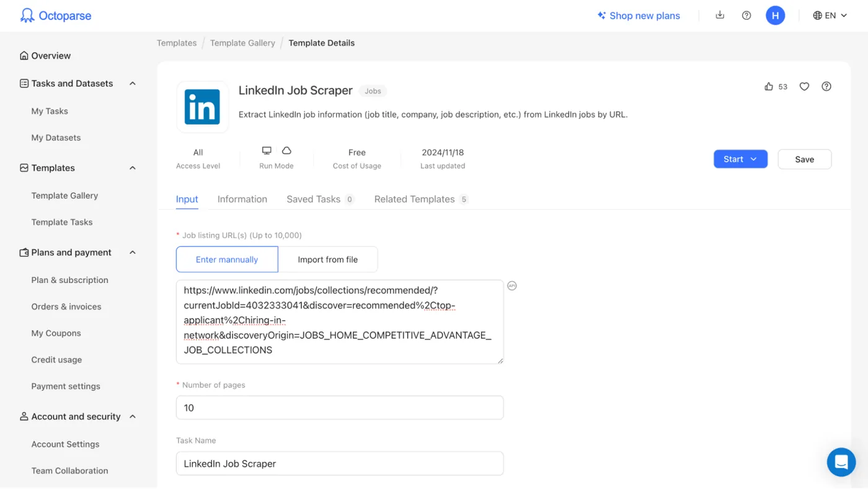Click the Save button
Screen dimensions: 868x489
805,159
